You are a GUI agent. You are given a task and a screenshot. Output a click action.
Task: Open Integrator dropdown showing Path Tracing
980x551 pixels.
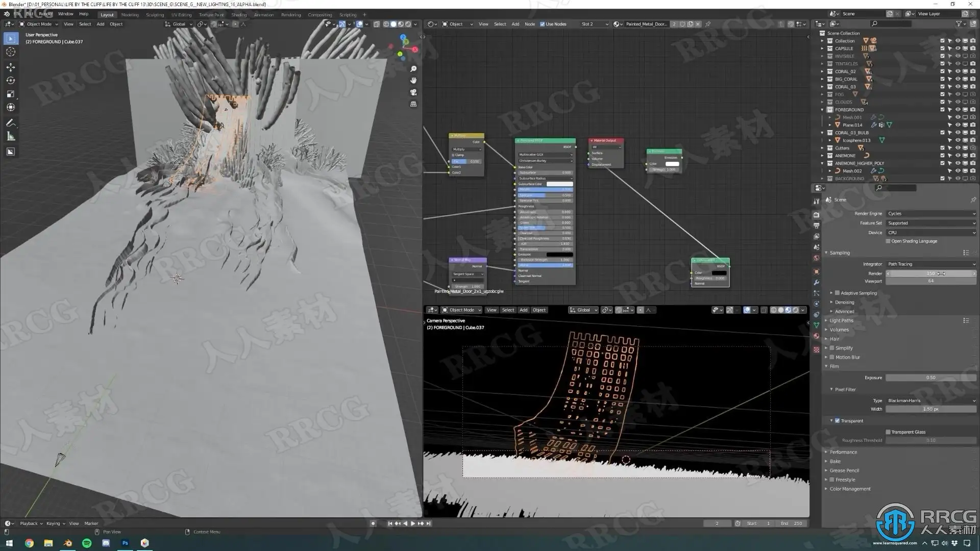(931, 264)
